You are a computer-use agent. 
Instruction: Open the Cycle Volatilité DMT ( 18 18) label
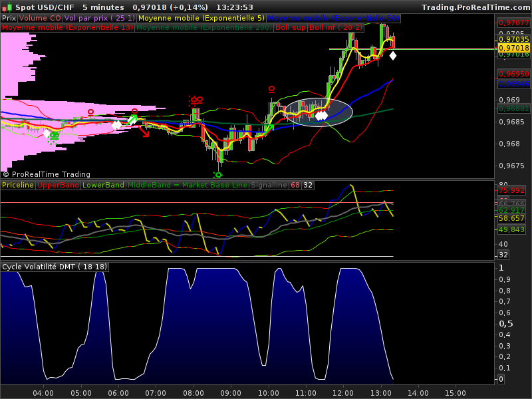point(55,267)
